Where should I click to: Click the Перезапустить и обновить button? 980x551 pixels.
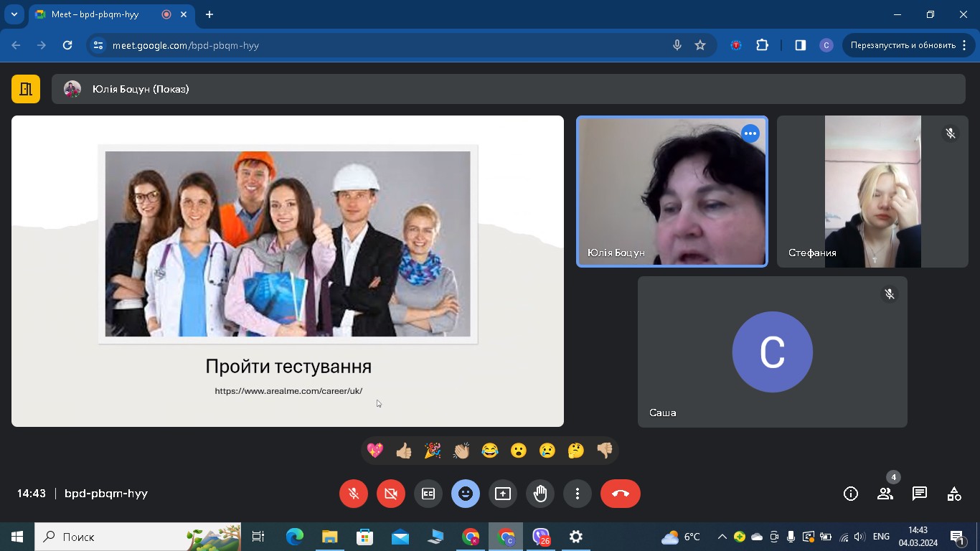pyautogui.click(x=903, y=45)
